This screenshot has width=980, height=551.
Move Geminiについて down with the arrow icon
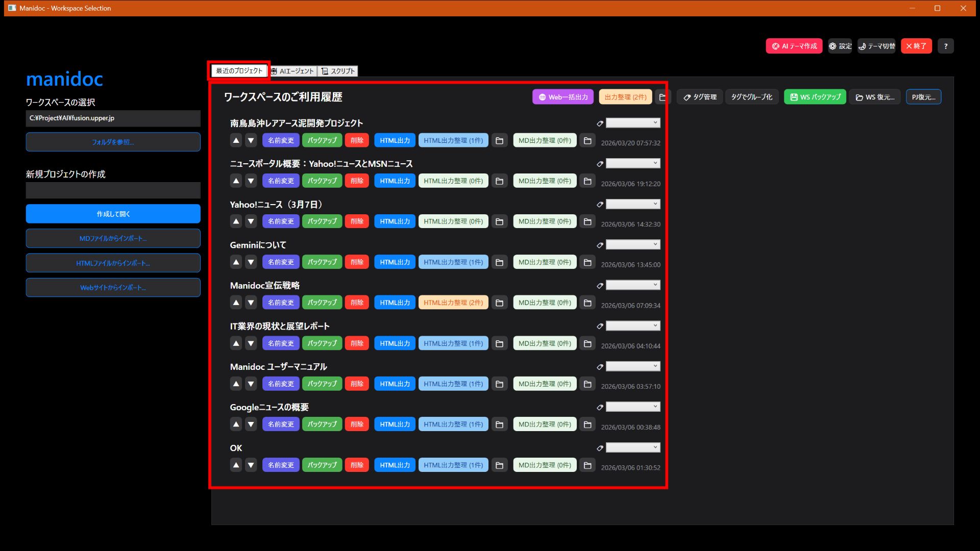(251, 262)
